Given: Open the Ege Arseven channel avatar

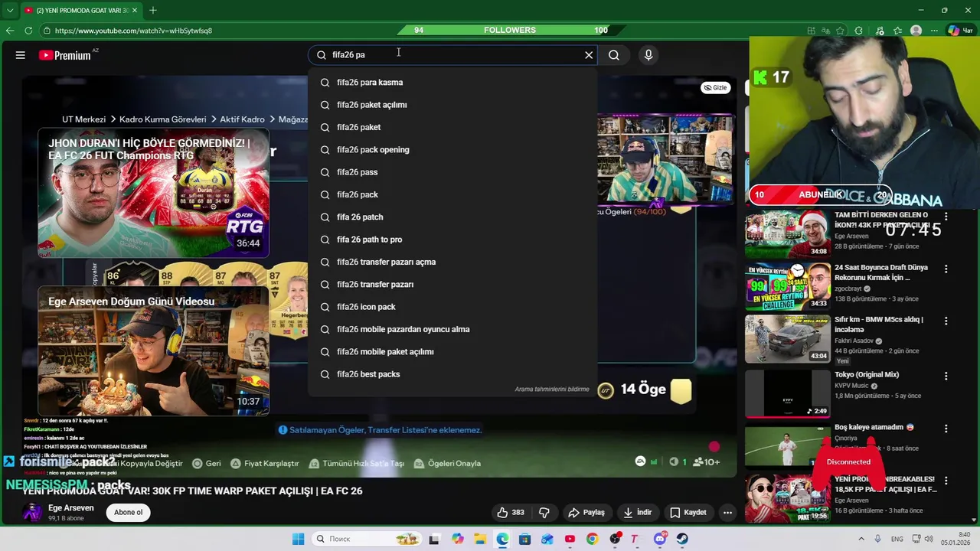Looking at the screenshot, I should coord(32,513).
